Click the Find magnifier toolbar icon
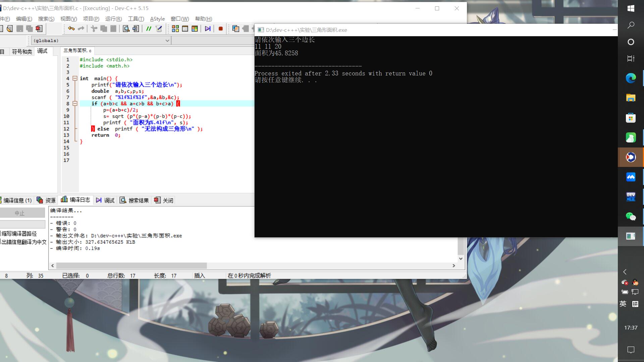This screenshot has width=644, height=362. tap(126, 28)
